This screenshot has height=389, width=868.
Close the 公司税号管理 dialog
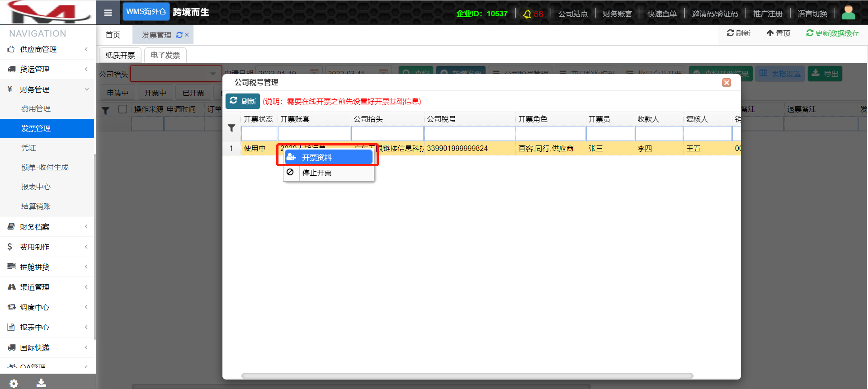click(726, 83)
